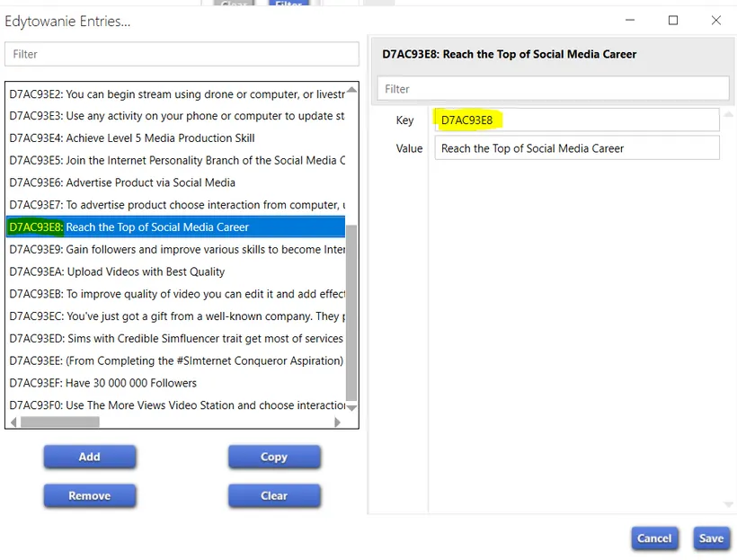Click the Filter field above the entry list
Screen dimensions: 737x560
pos(180,54)
